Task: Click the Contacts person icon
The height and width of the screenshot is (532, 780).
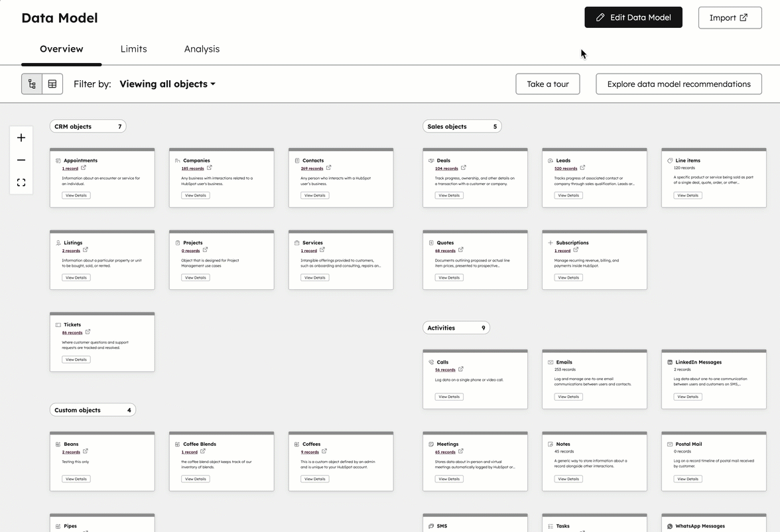Action: 296,160
